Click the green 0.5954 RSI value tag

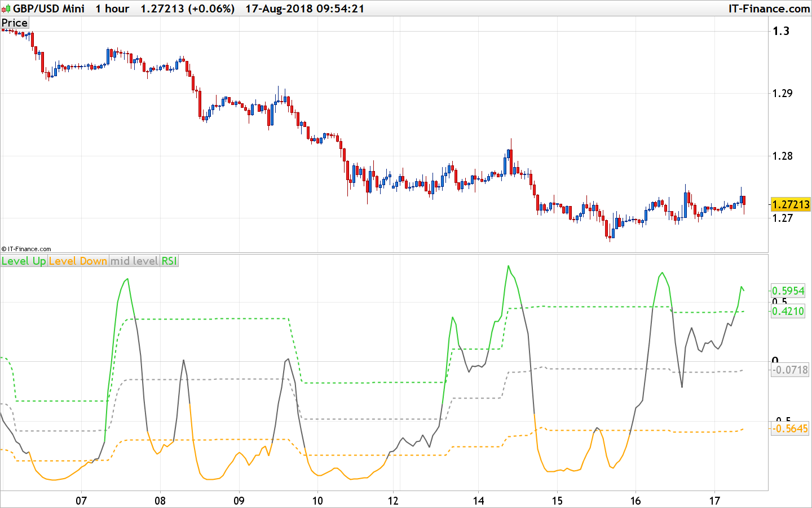tap(788, 291)
